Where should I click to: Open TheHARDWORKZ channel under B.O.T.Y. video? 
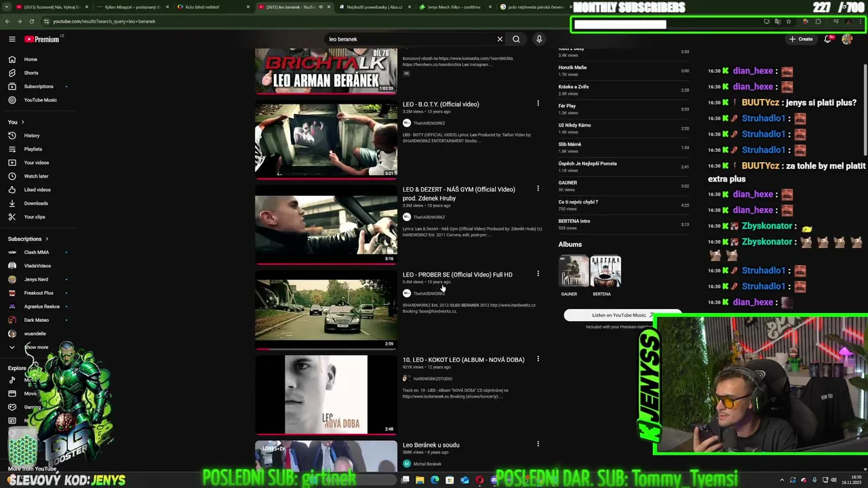(x=429, y=123)
